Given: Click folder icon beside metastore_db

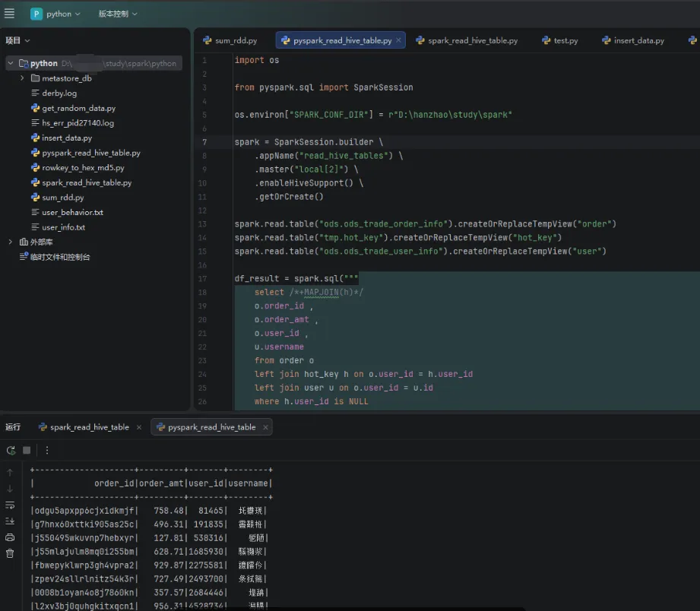Looking at the screenshot, I should coord(35,78).
